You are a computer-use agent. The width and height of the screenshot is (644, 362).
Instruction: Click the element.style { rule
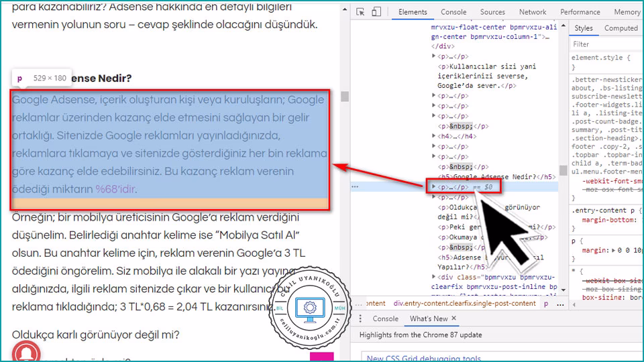pos(600,58)
